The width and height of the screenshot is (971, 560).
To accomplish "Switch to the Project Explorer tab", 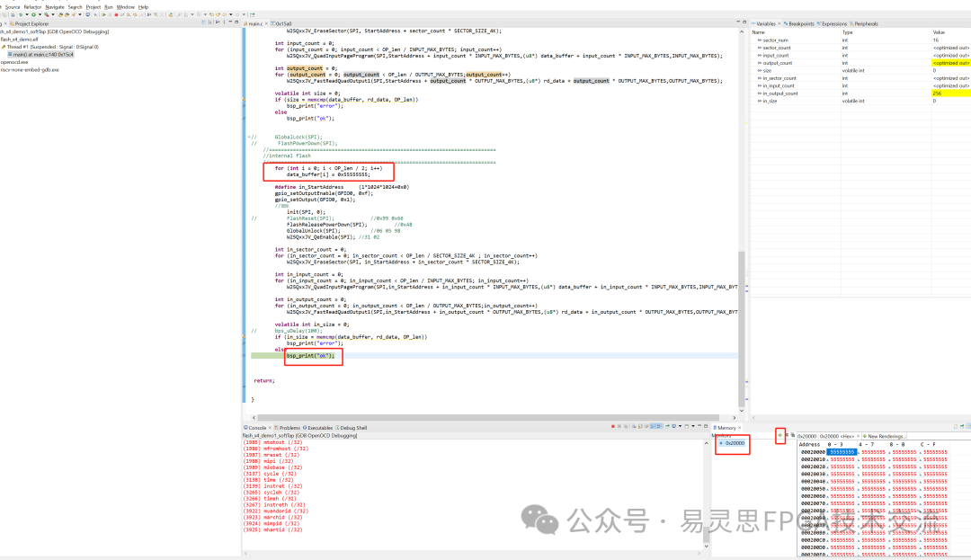I will point(29,23).
